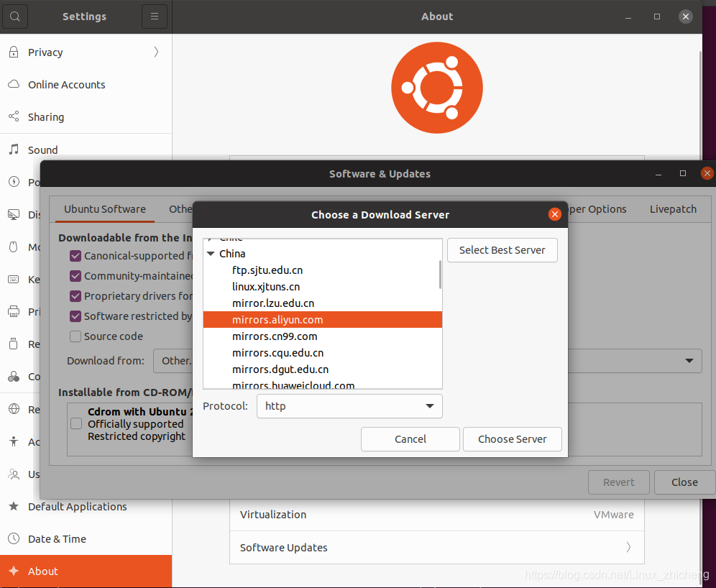Viewport: 716px width, 588px height.
Task: Click the About window vertical scrollbar
Action: [x=700, y=105]
